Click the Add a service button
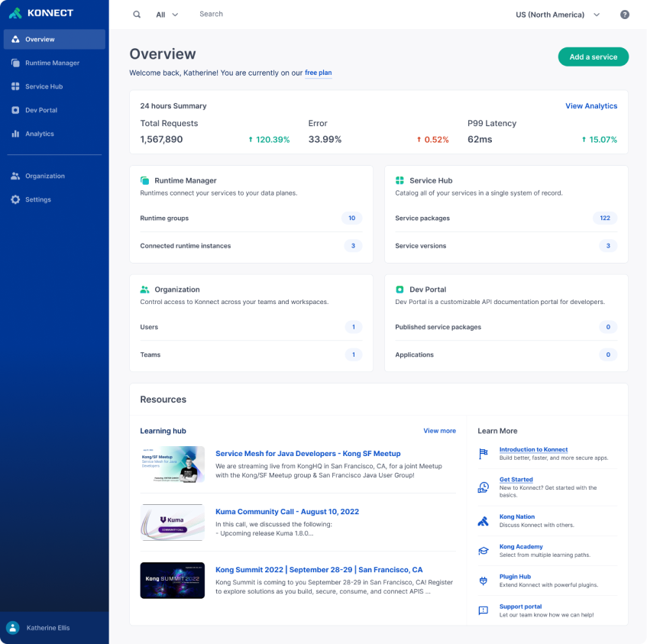647x644 pixels. tap(594, 57)
